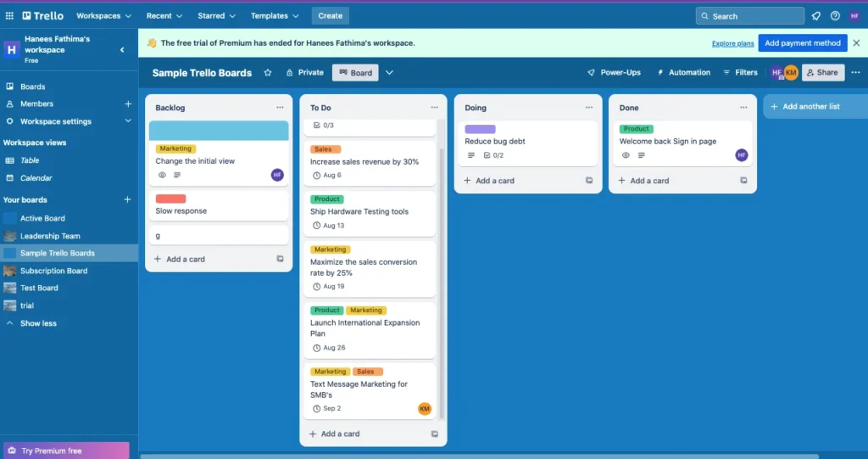Screen dimensions: 868x459
Task: Click the watch eye icon on Change the initial view card
Action: coord(162,175)
